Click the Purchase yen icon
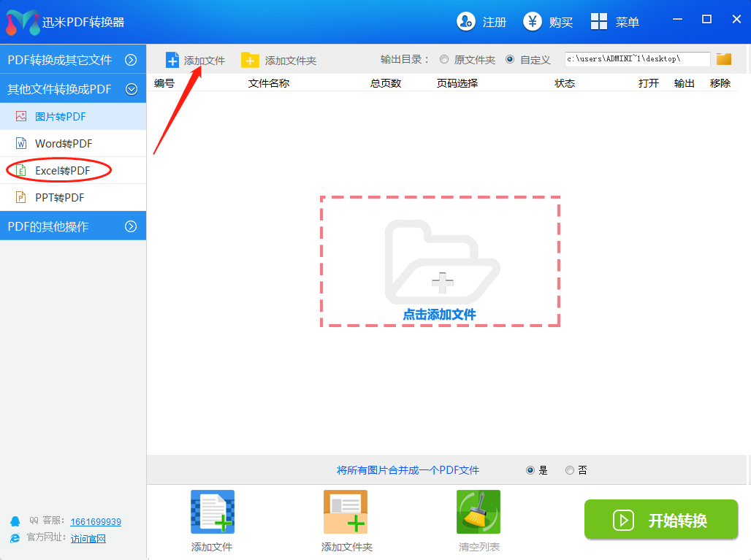This screenshot has height=560, width=751. pyautogui.click(x=533, y=22)
